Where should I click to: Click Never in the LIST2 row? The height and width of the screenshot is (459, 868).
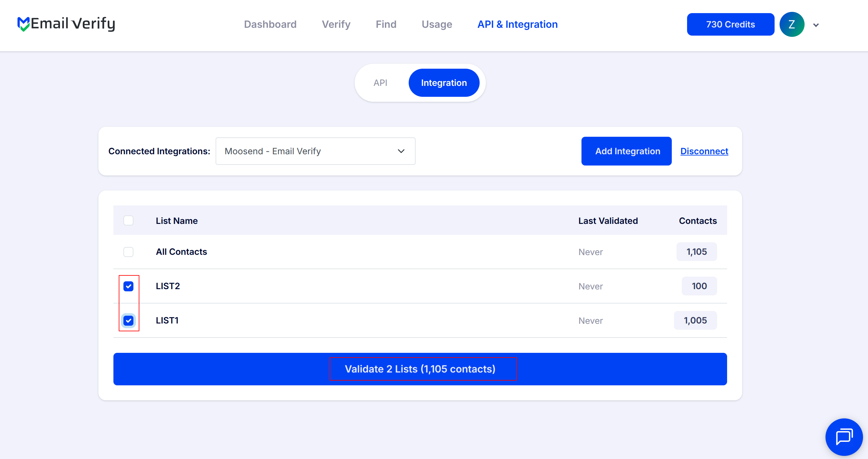point(590,286)
